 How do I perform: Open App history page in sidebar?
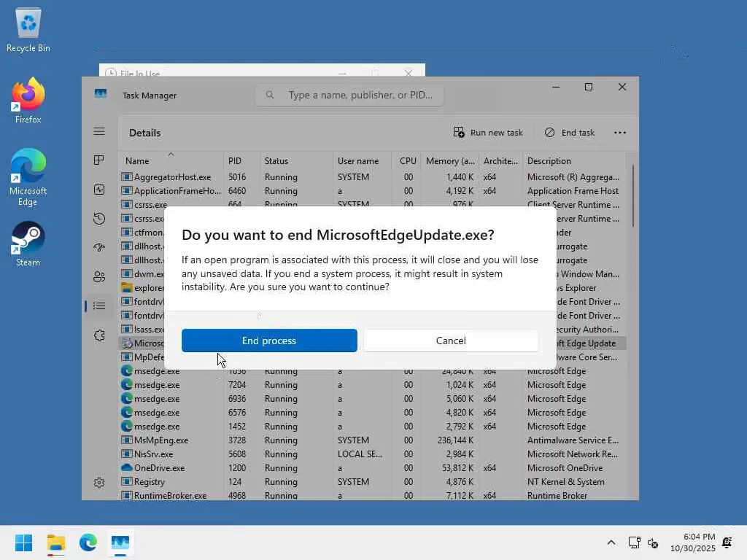(x=99, y=219)
